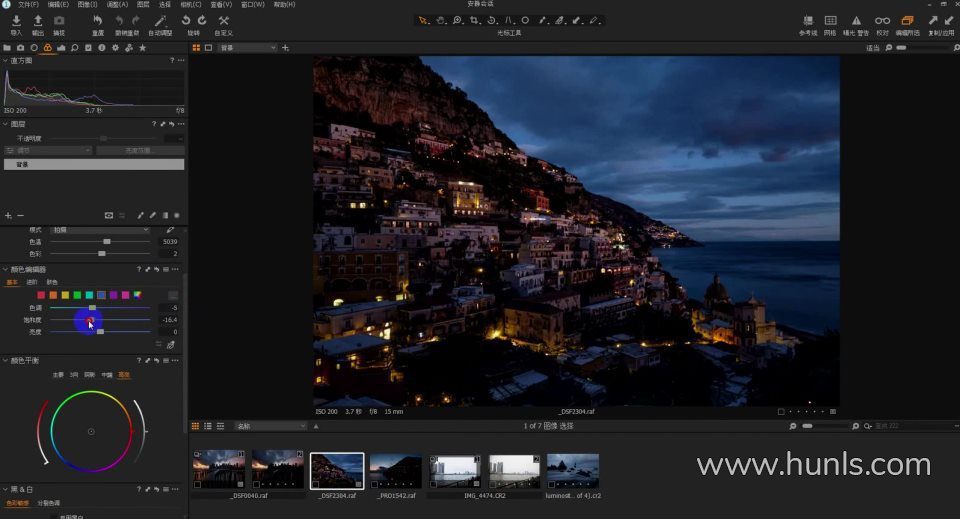Click the Export (输出) toolbar icon
Screen dimensions: 960x519
pyautogui.click(x=37, y=21)
